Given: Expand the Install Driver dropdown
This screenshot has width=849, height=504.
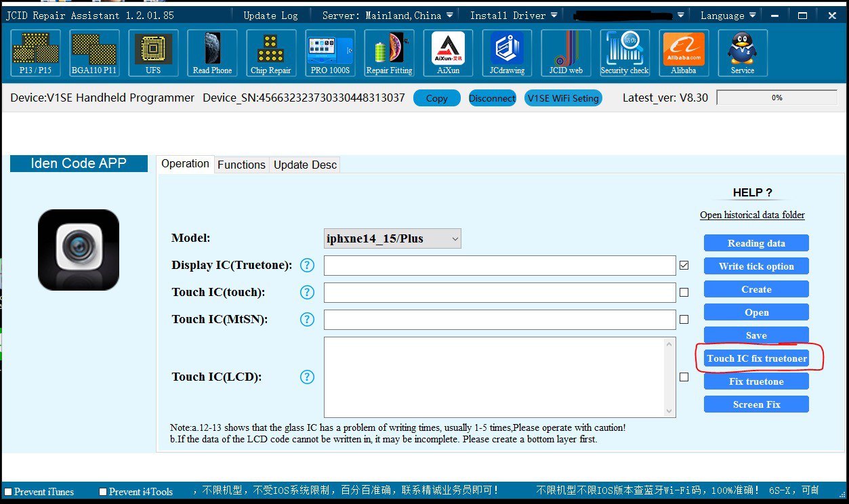Looking at the screenshot, I should (514, 15).
